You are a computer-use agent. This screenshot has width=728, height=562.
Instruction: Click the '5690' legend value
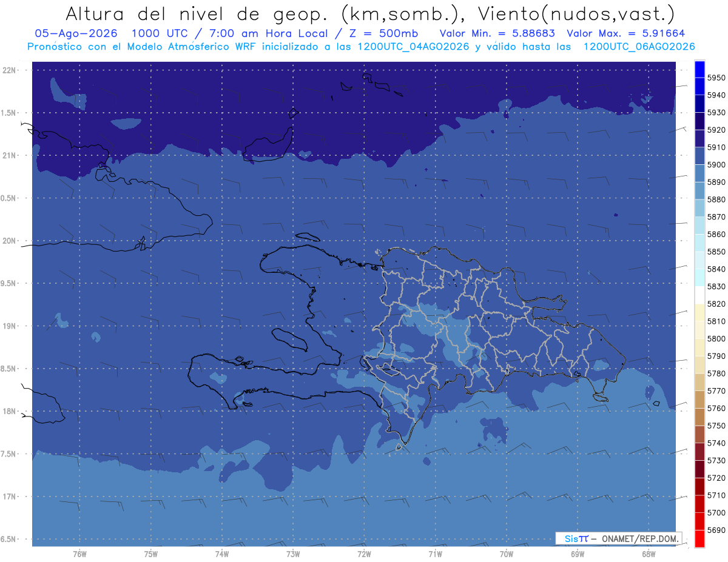716,530
